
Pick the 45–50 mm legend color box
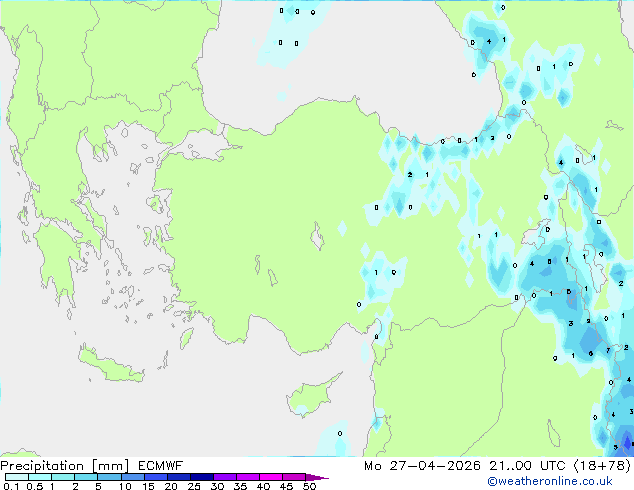click(294, 477)
